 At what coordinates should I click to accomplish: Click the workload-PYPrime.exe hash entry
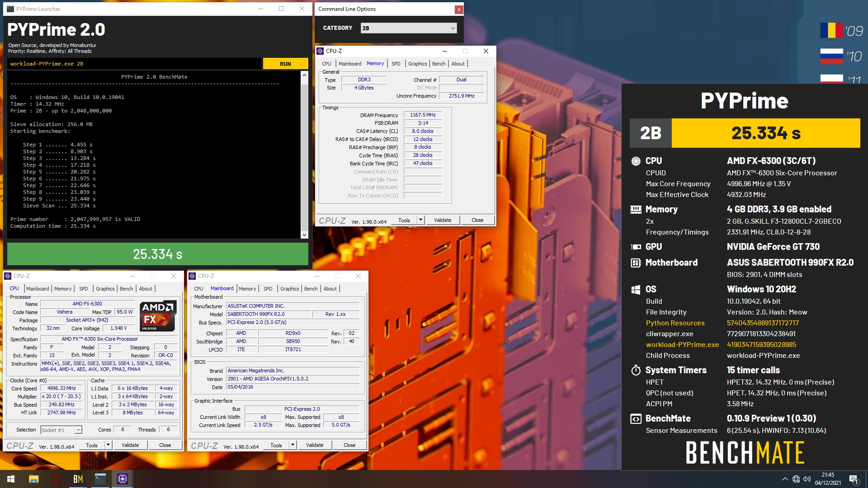coord(761,345)
